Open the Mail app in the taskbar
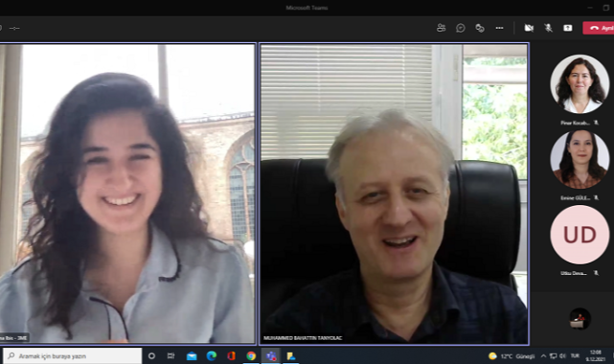The width and height of the screenshot is (614, 364). click(192, 355)
